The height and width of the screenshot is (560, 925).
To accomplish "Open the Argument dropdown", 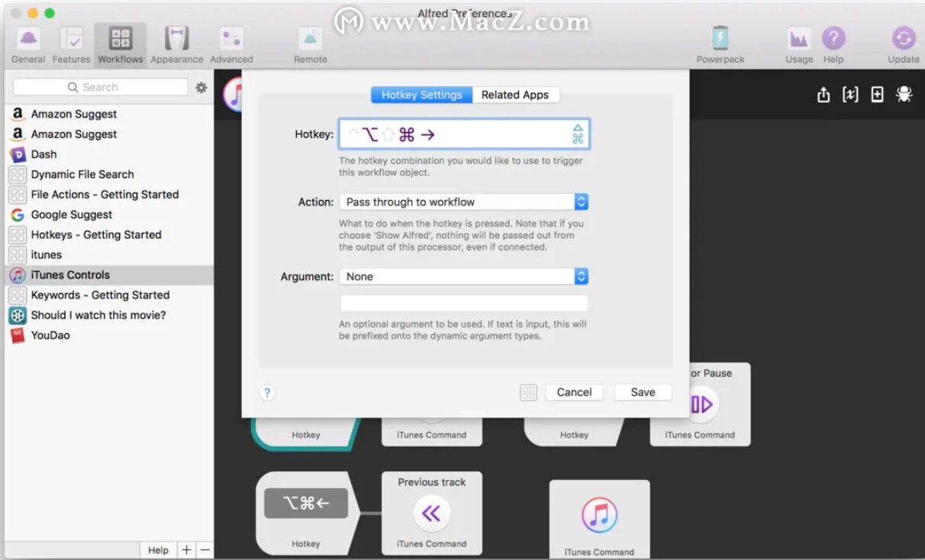I will click(464, 276).
